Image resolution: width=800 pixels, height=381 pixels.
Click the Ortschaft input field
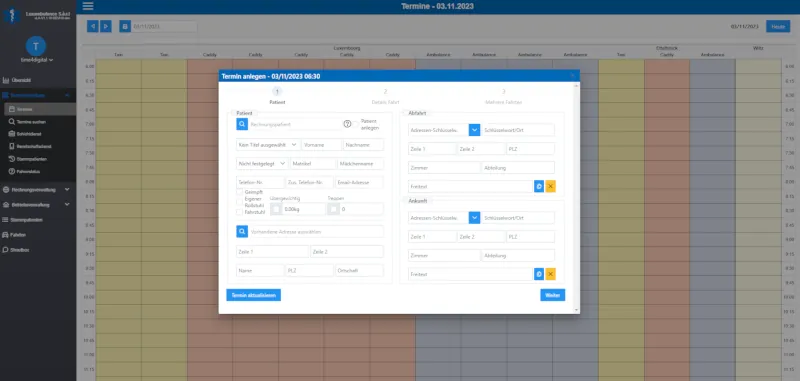pyautogui.click(x=359, y=270)
